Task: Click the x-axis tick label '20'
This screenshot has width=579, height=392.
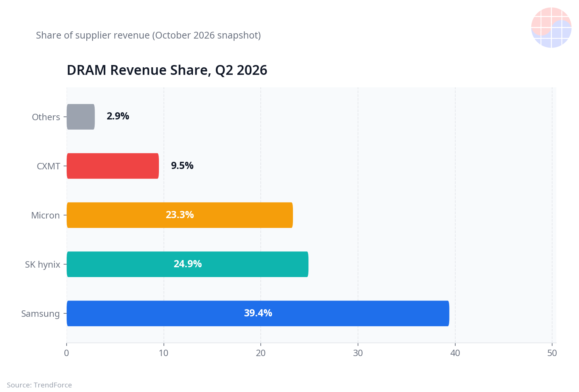Action: [261, 353]
